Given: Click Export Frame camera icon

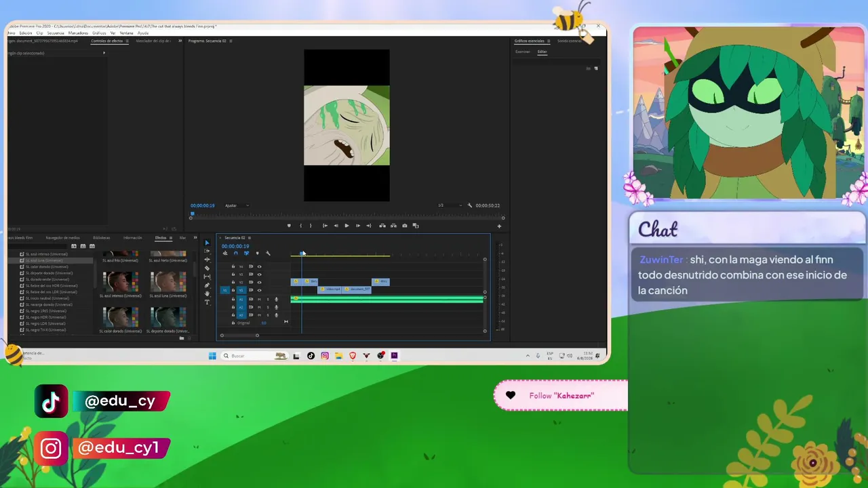Looking at the screenshot, I should [x=405, y=226].
